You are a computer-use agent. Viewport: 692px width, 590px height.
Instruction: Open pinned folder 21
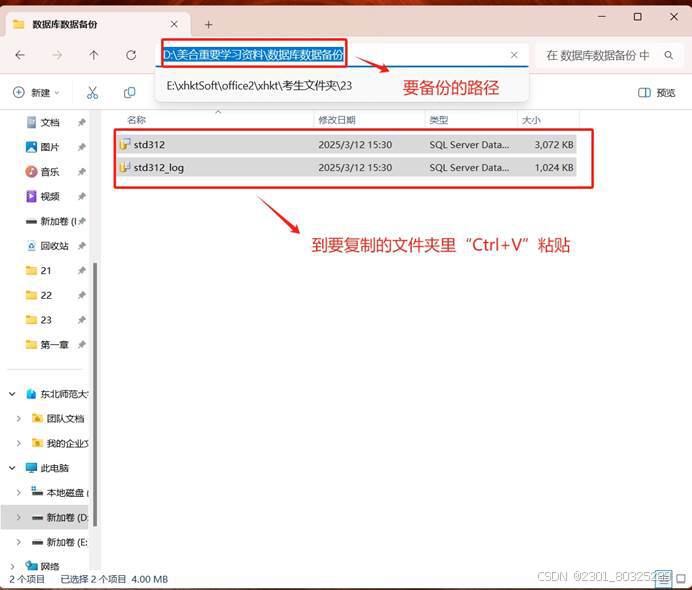tap(39, 271)
